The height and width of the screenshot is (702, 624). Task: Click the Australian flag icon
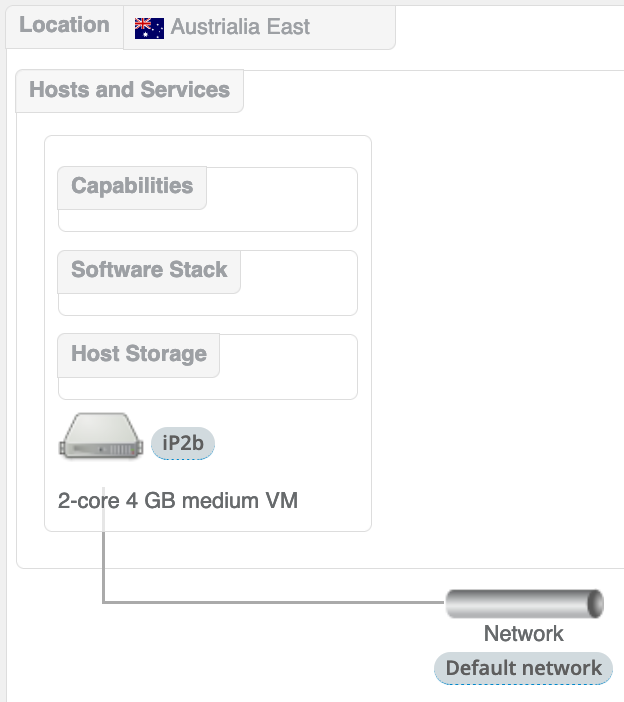[149, 28]
